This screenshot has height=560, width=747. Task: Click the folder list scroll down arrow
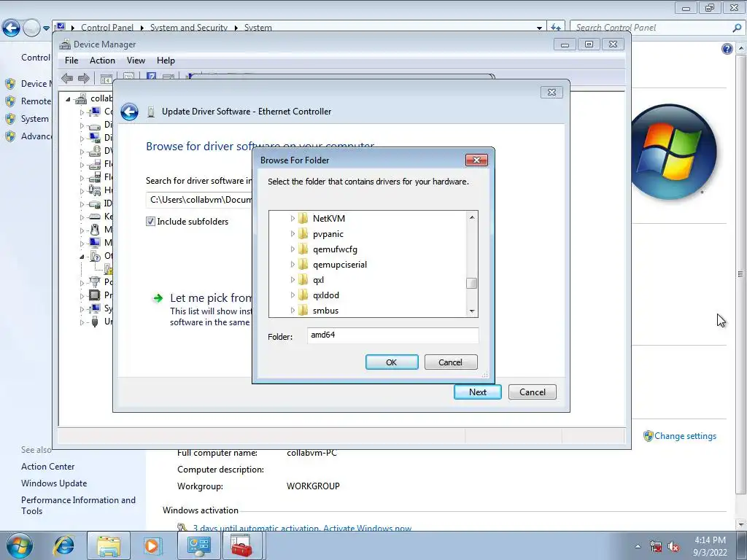[x=472, y=311]
